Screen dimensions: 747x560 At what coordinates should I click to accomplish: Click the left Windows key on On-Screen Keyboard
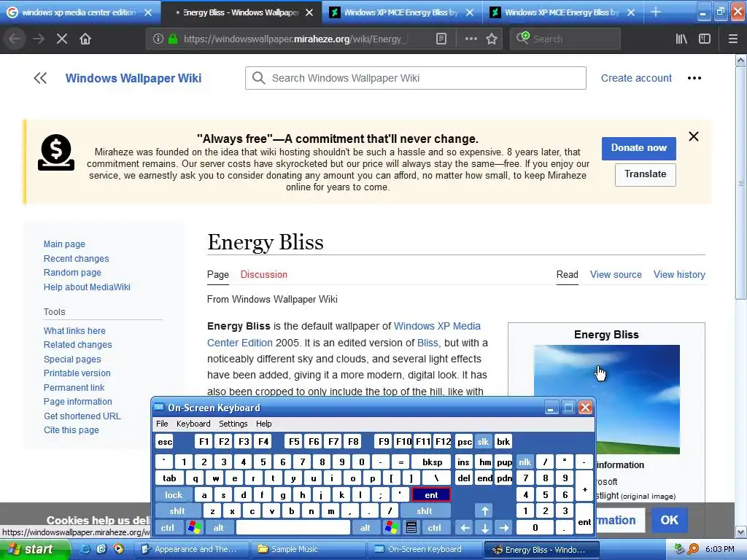194,528
